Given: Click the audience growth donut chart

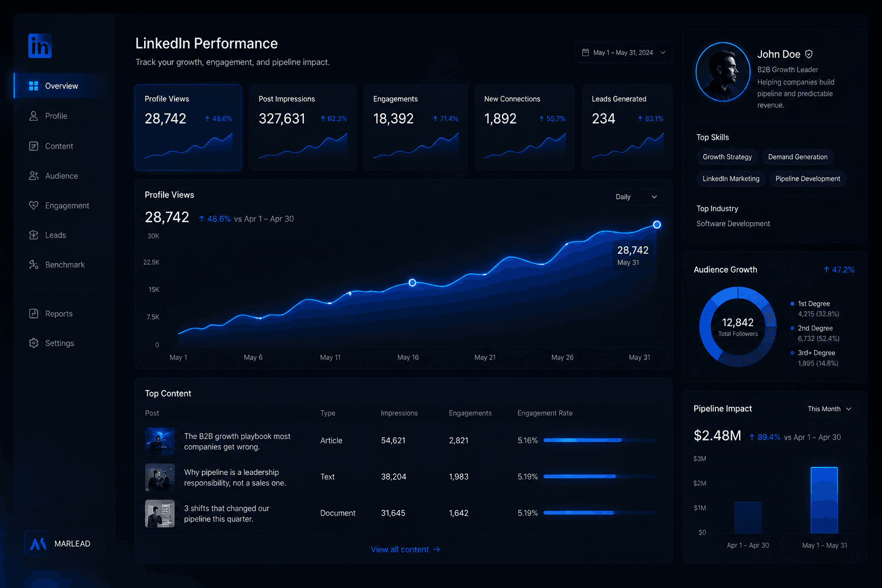Looking at the screenshot, I should tap(738, 327).
